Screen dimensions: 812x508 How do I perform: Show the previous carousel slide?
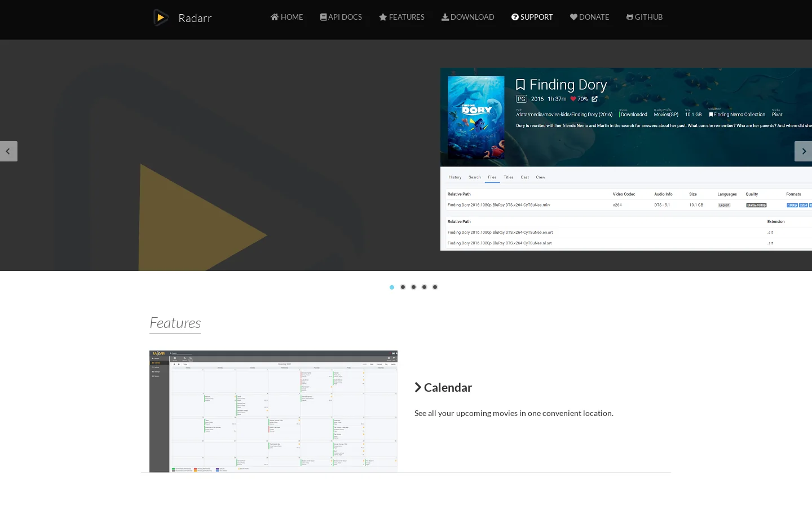8,151
